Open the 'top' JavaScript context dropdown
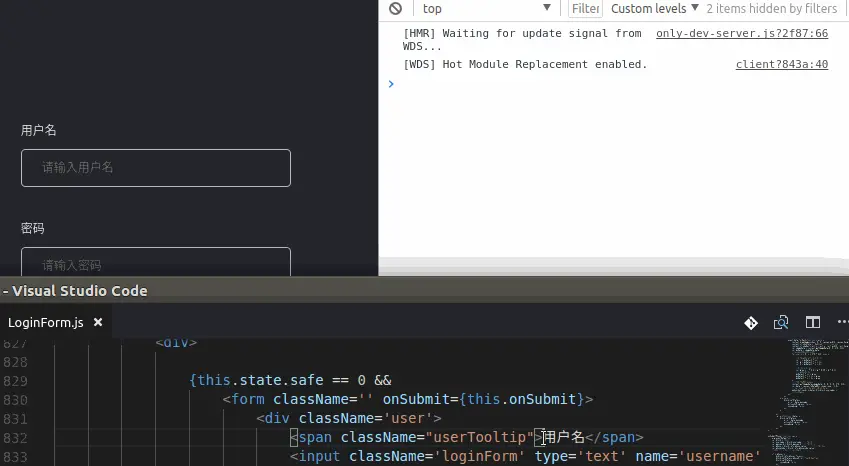849x466 pixels. 486,8
